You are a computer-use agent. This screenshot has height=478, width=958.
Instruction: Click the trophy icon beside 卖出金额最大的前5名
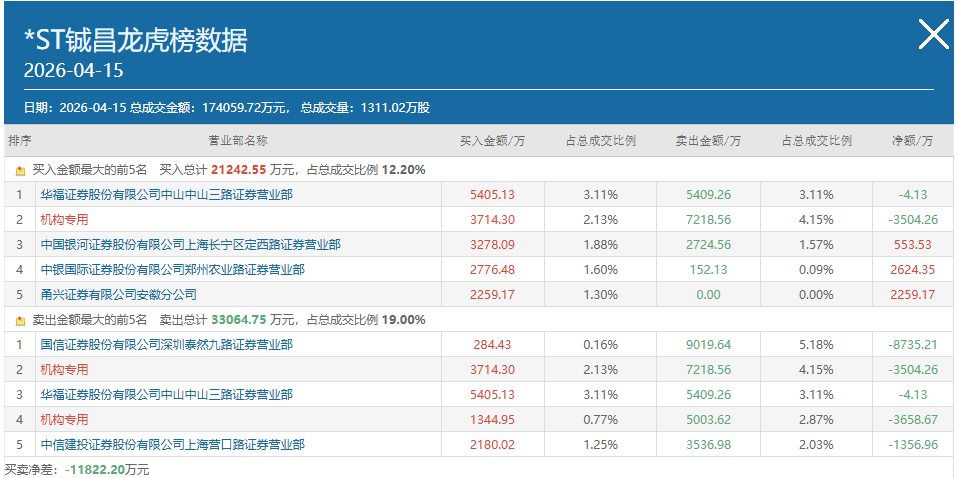point(21,320)
